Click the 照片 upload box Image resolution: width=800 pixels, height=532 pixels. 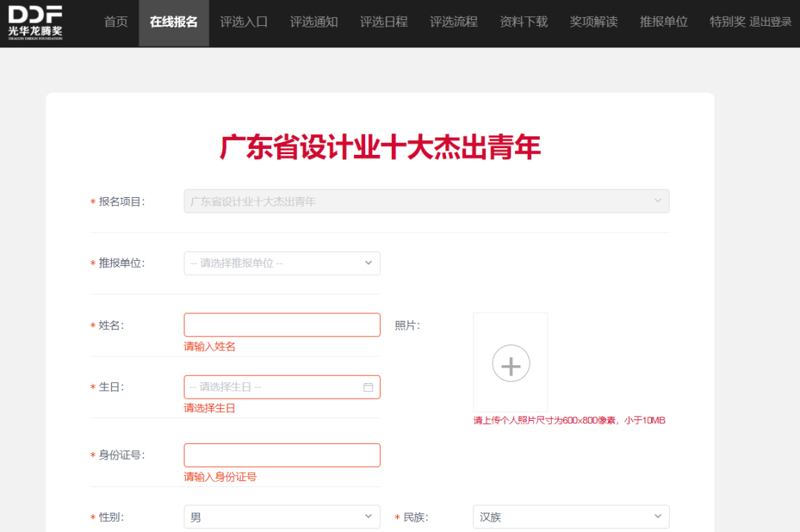click(510, 362)
